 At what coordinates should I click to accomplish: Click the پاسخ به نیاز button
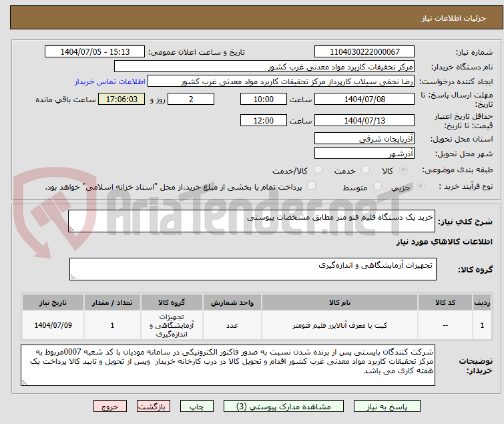[x=387, y=407]
